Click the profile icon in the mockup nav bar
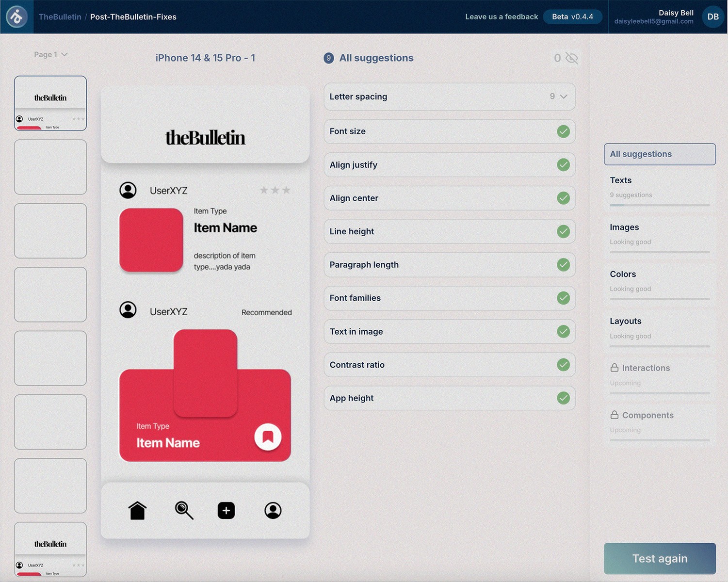 coord(273,510)
